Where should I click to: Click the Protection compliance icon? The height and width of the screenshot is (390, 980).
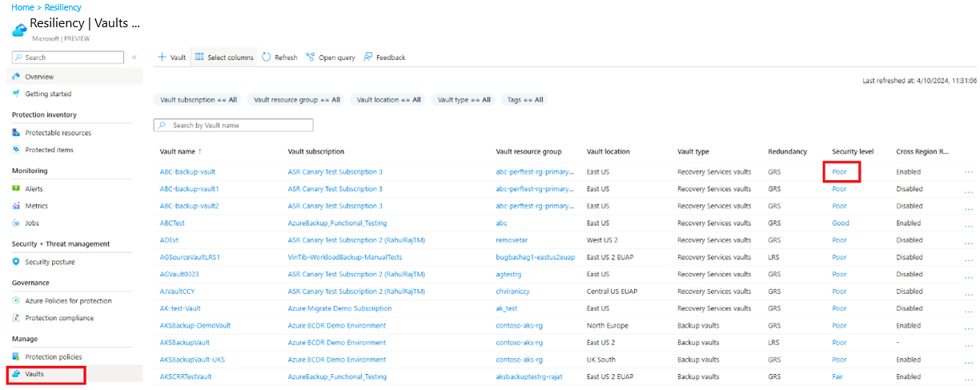point(16,318)
